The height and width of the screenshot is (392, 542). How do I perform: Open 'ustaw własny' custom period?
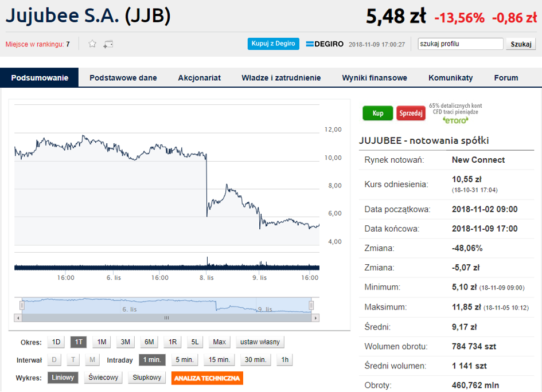click(260, 342)
